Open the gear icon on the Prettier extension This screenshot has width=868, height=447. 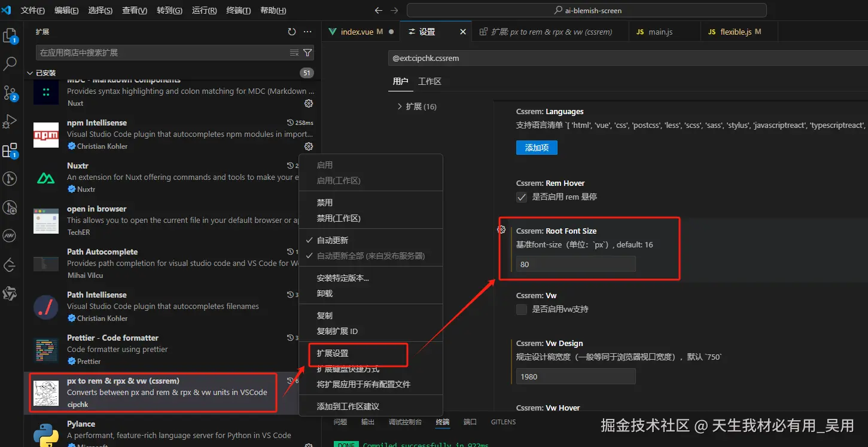(308, 361)
